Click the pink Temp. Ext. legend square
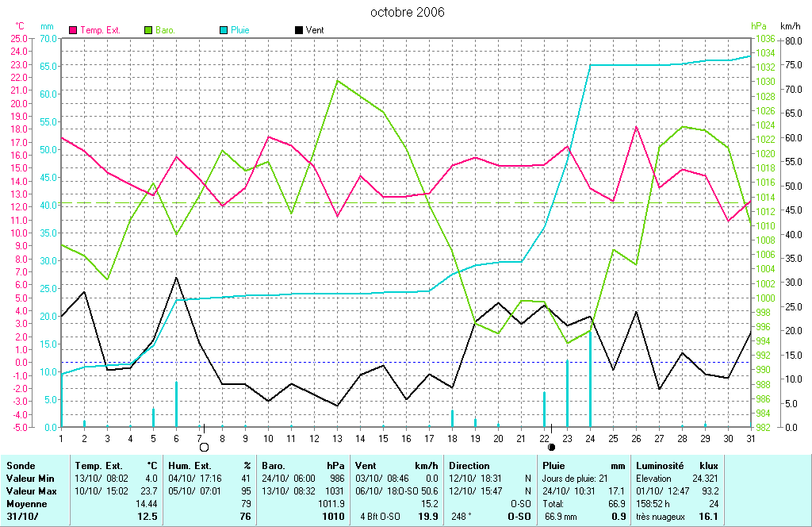Screen dimensions: 812x527 point(74,30)
